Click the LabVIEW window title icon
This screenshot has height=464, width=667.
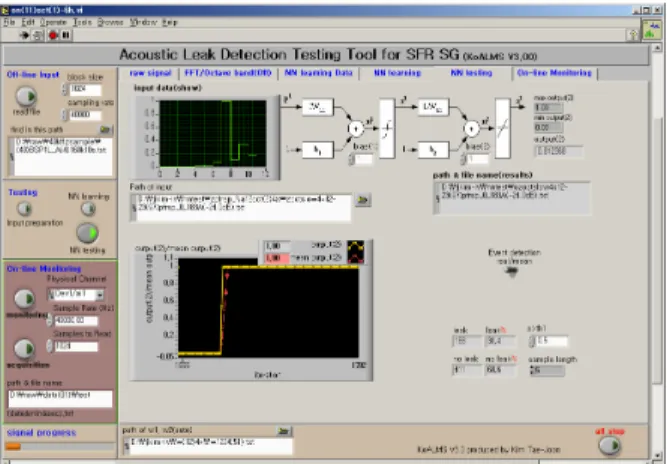[x=6, y=10]
